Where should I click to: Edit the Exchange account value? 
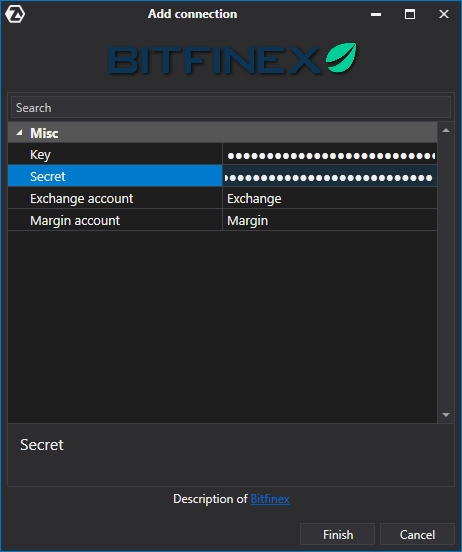coord(330,199)
